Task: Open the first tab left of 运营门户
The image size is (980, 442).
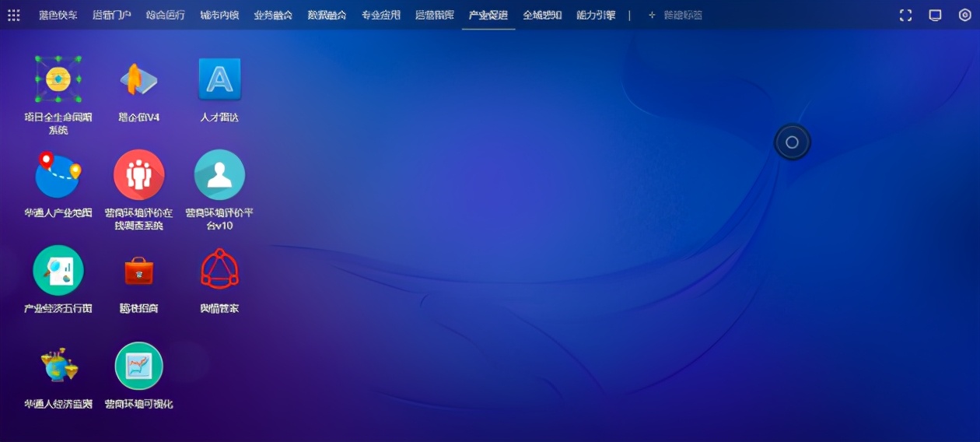Action: tap(58, 15)
